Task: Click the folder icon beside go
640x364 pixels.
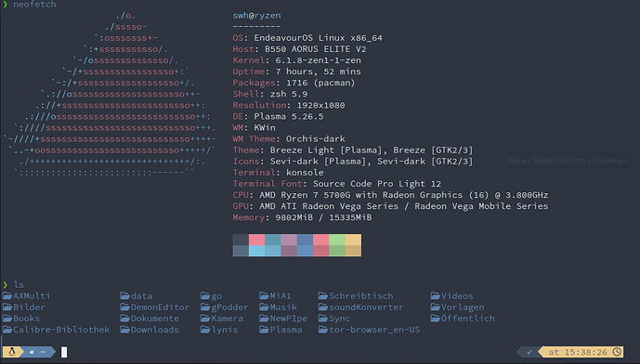Action: pyautogui.click(x=205, y=295)
